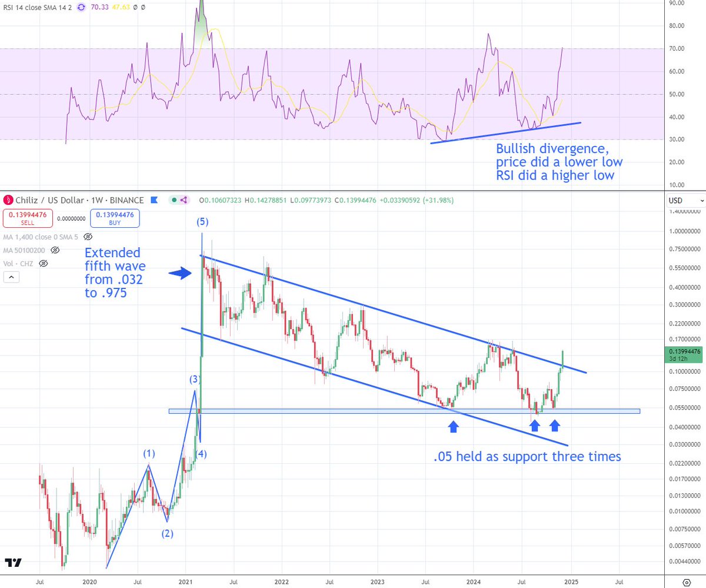Select the wave label (1)
Viewport: 706px width, 588px height.
click(x=149, y=453)
